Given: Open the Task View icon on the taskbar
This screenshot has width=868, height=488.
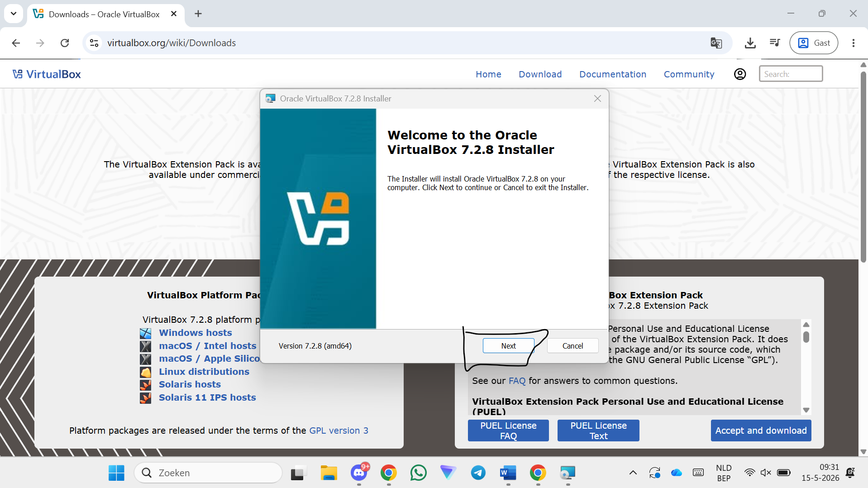Looking at the screenshot, I should pos(299,473).
